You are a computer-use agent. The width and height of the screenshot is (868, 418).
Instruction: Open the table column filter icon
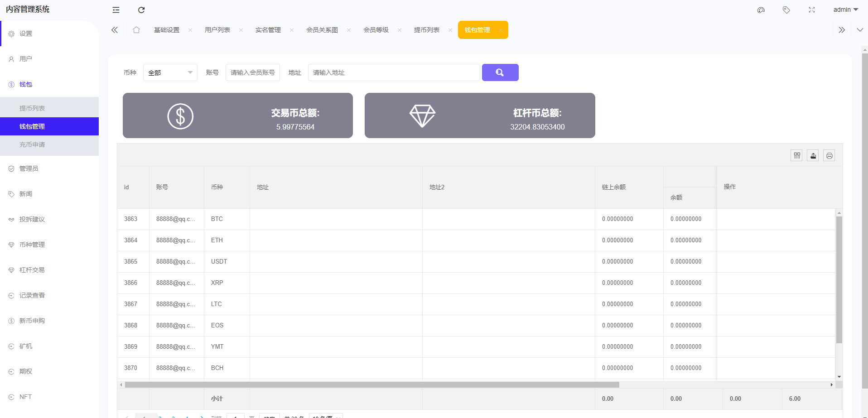797,156
